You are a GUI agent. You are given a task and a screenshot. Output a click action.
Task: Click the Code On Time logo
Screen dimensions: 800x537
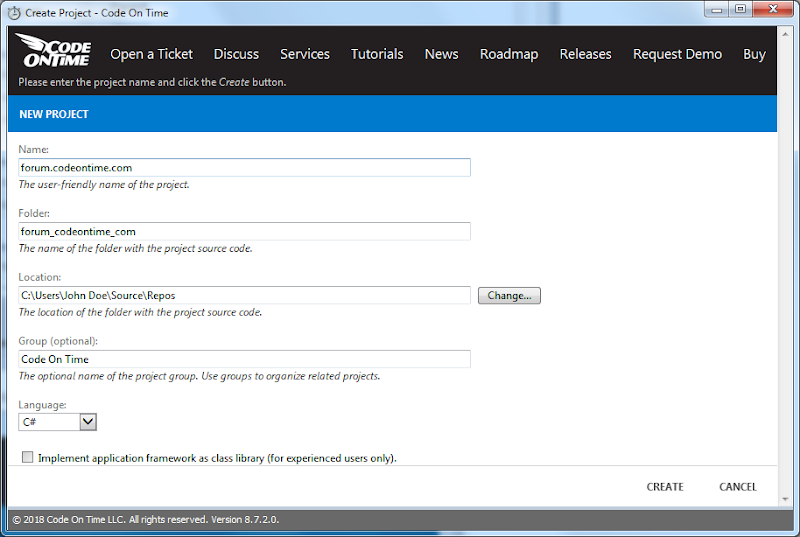pos(54,50)
